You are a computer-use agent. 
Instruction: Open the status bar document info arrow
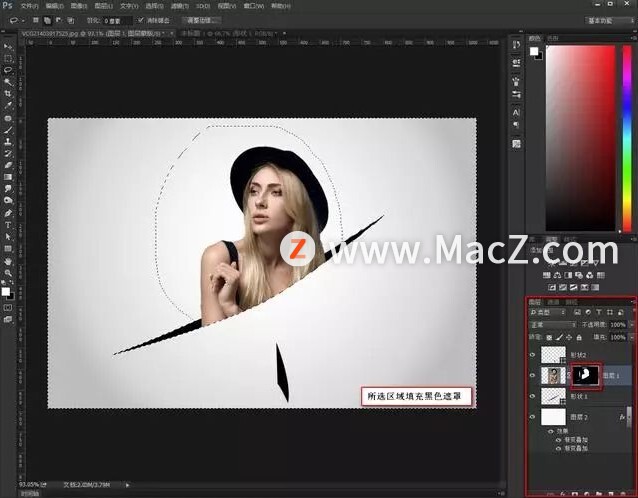click(127, 485)
